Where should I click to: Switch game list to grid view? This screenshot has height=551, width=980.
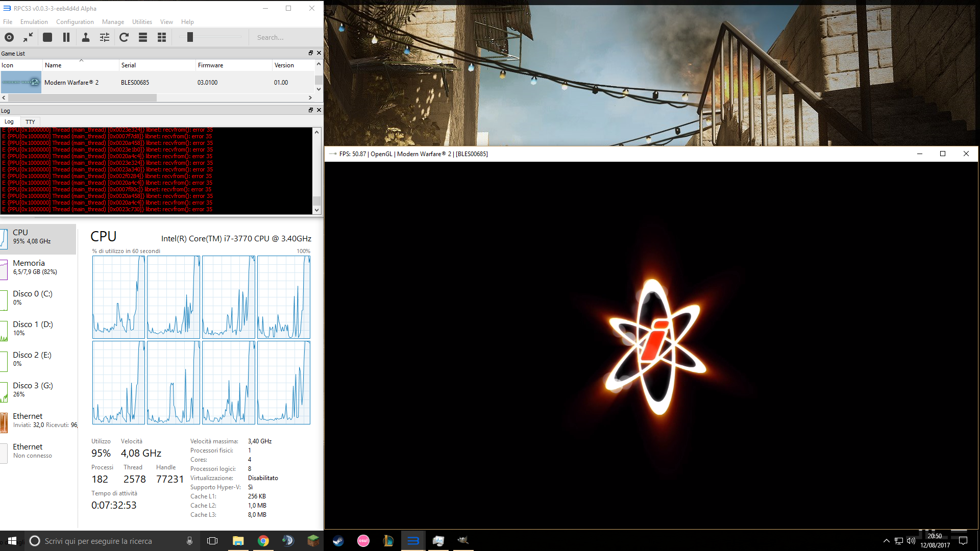[162, 37]
